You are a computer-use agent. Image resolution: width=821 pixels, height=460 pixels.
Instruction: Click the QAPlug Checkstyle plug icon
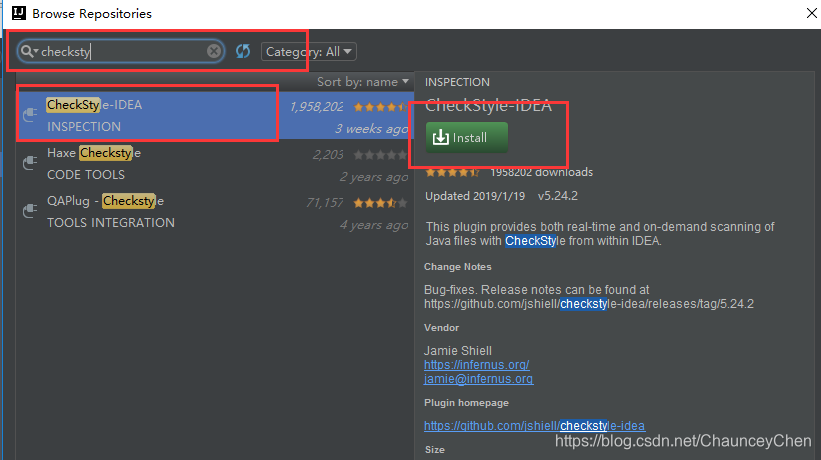click(x=30, y=211)
